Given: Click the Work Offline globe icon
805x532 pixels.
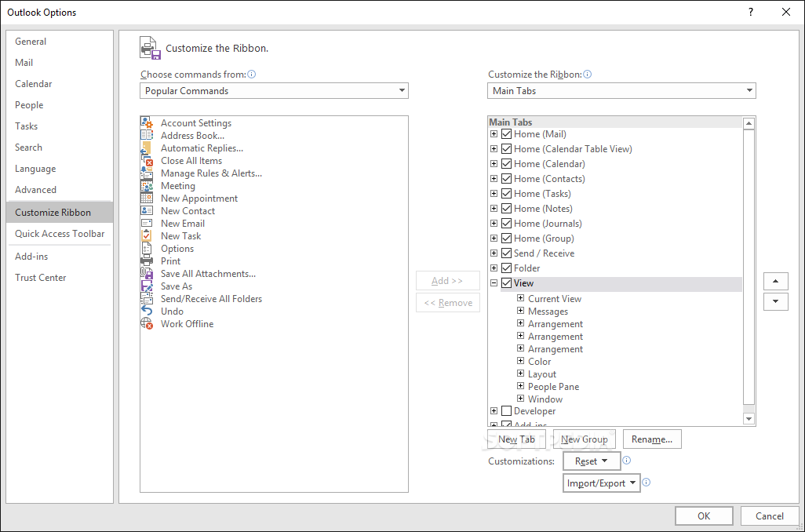Looking at the screenshot, I should coord(147,324).
